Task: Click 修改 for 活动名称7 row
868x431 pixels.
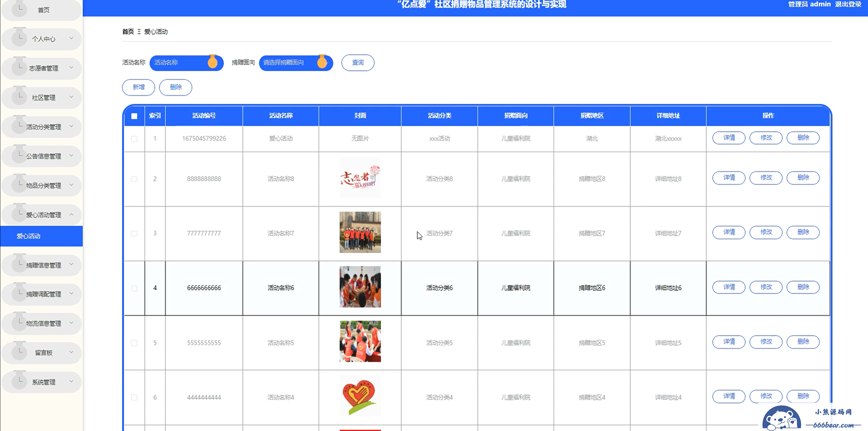Action: tap(766, 232)
